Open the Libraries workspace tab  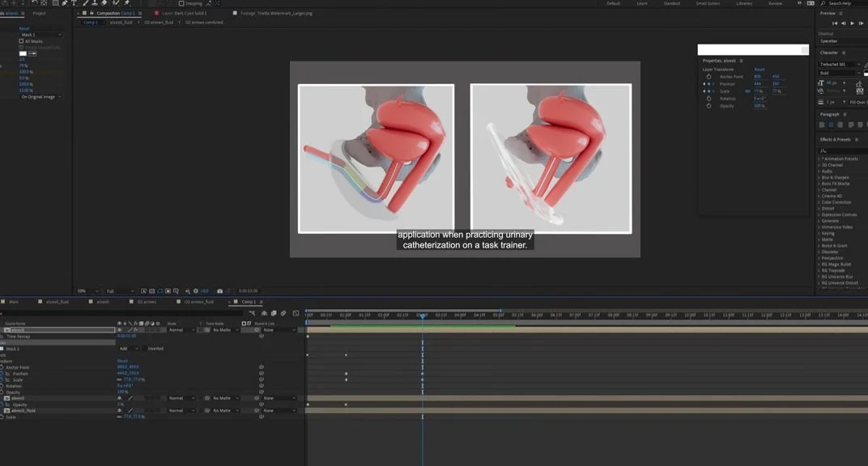pyautogui.click(x=743, y=3)
